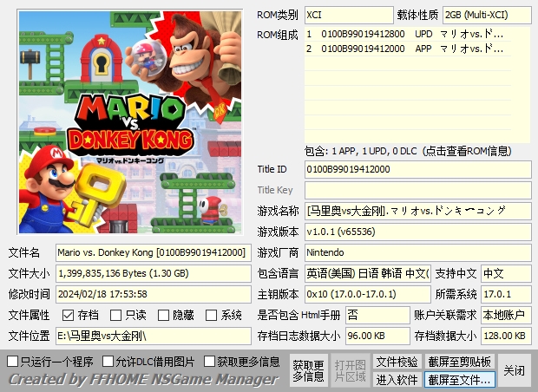
Task: Click the 文件校验 button
Action: pos(397,362)
